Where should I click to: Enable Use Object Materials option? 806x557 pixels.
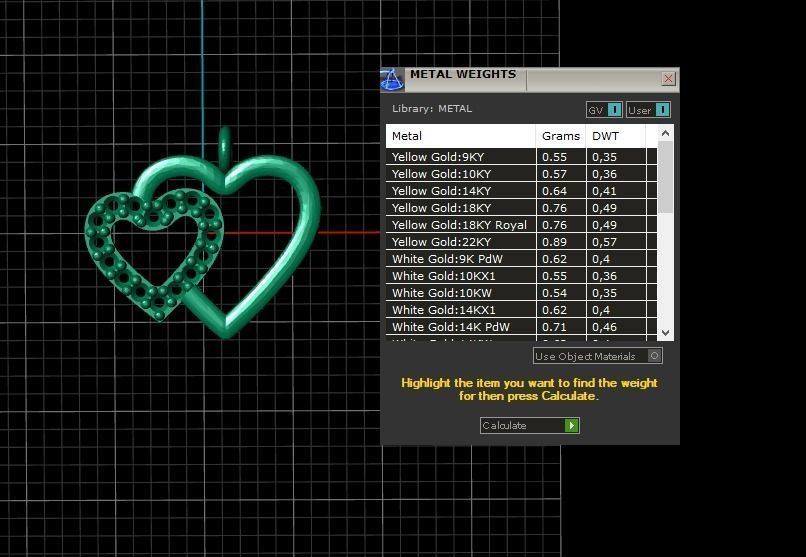point(597,356)
